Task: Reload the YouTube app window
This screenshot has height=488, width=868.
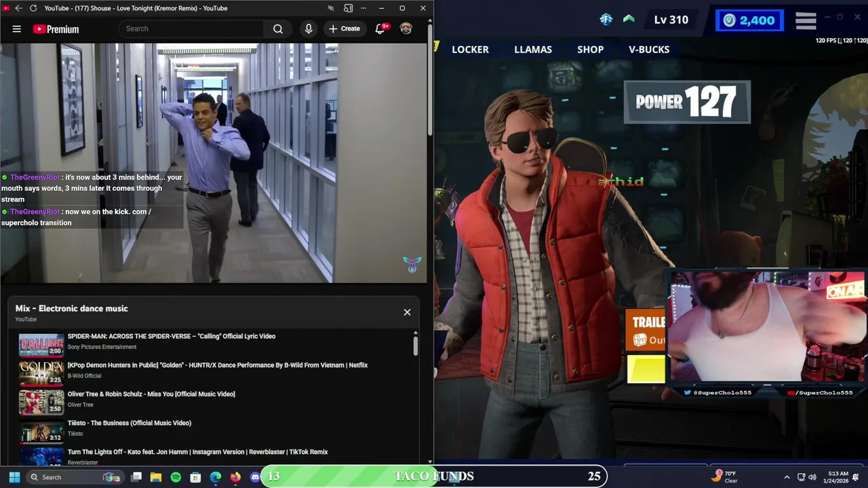Action: tap(33, 8)
